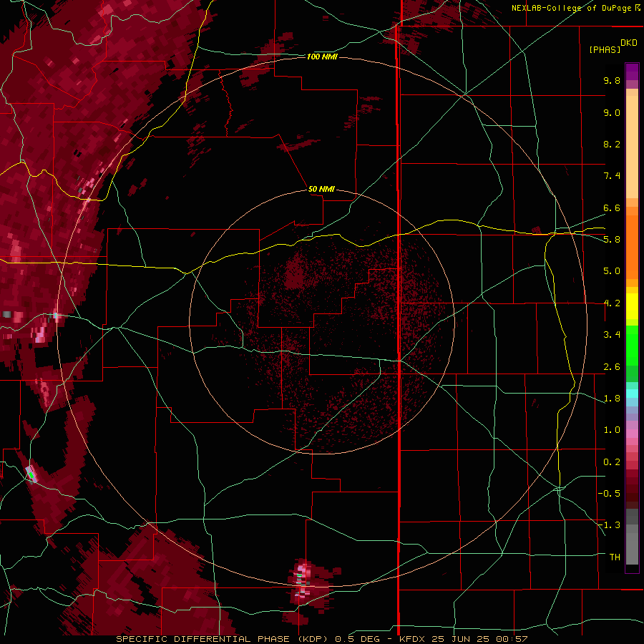Select the 3.4 value on color scale
This screenshot has width=644, height=644.
[x=612, y=335]
